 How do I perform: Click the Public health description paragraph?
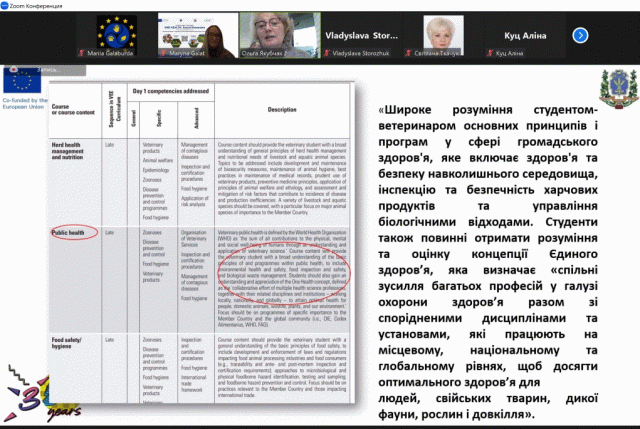pos(282,279)
